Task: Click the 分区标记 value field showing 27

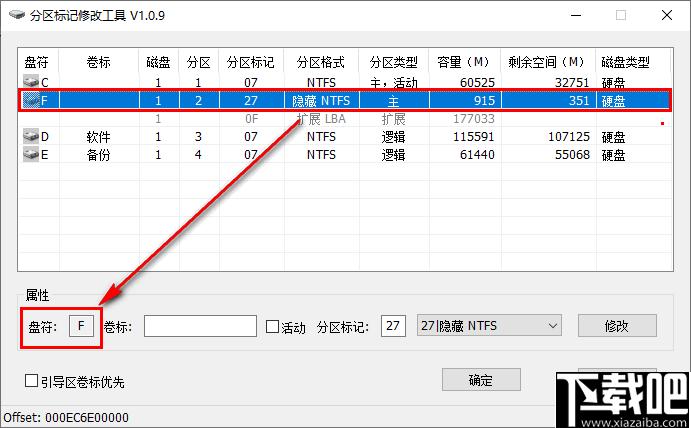Action: [393, 326]
